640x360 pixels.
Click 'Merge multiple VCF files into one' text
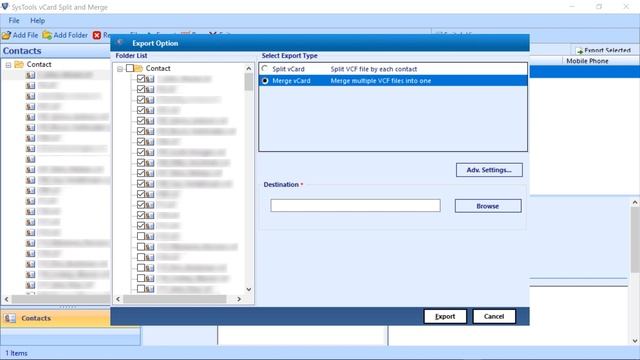coord(381,81)
